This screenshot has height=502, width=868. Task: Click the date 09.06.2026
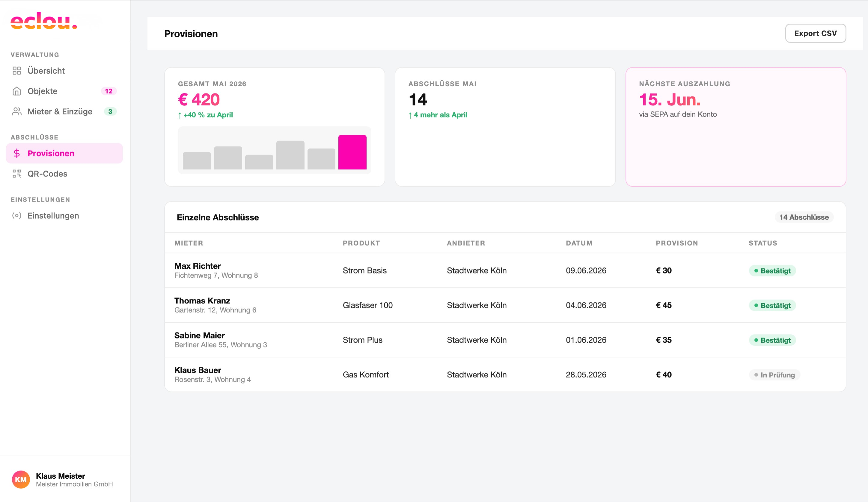click(586, 270)
